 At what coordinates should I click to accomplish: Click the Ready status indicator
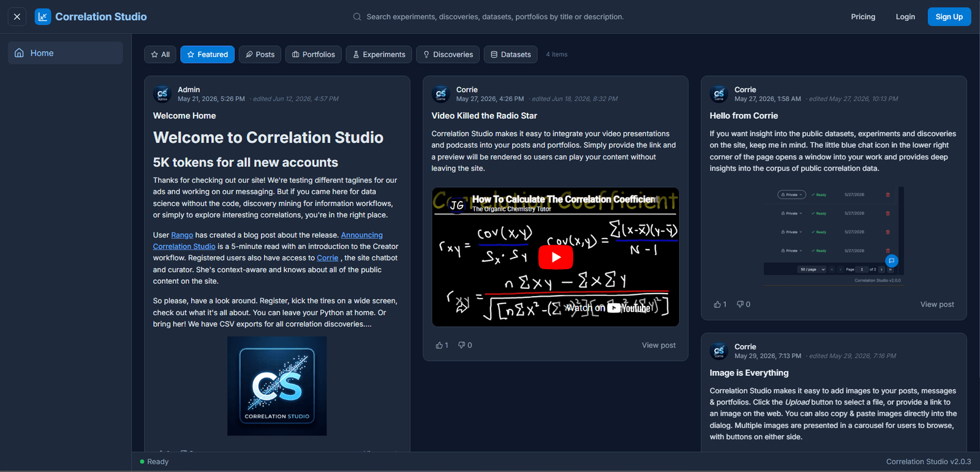click(x=154, y=462)
